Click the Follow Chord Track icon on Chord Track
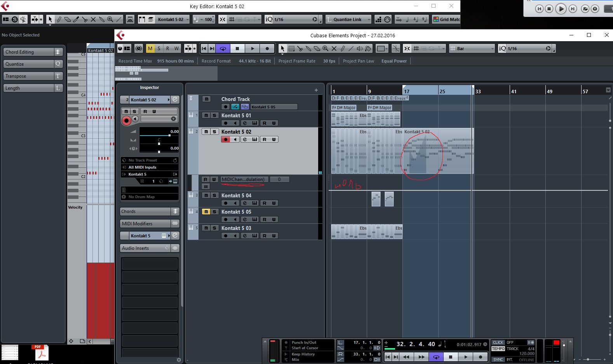 coord(235,107)
